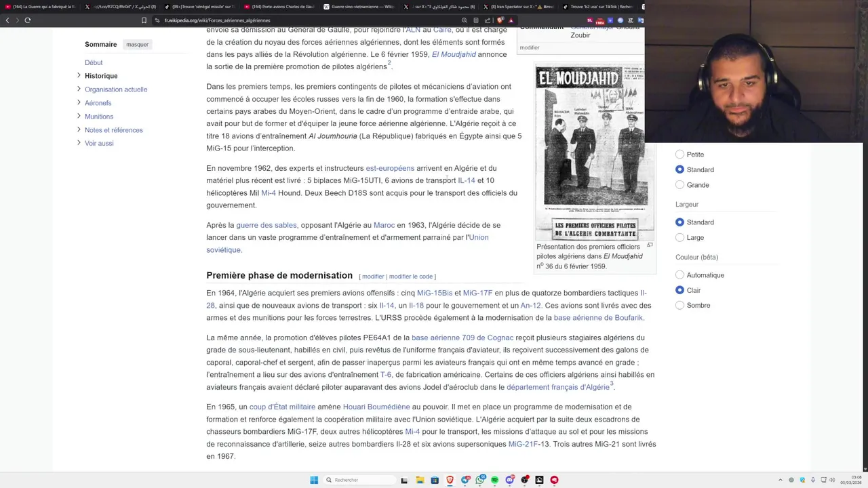Viewport: 868px width, 488px height.
Task: Click the browser back arrow
Action: pos(7,20)
